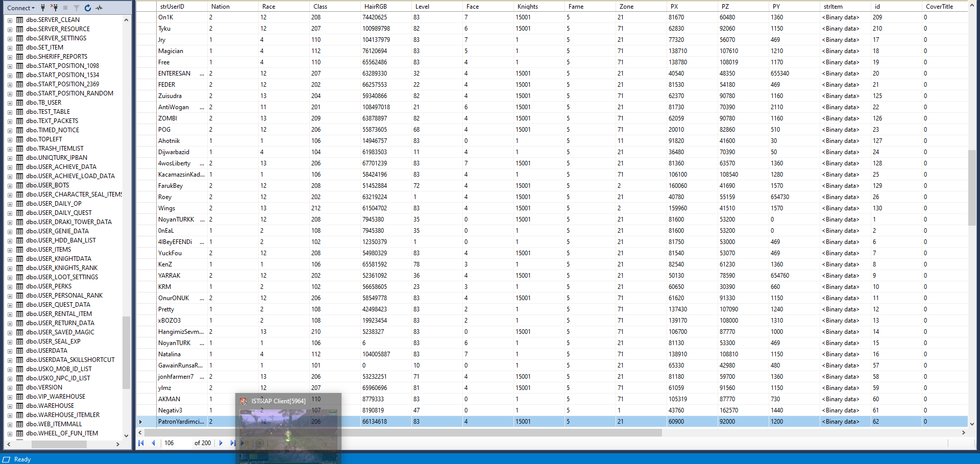Click the HairRGB column header

pos(386,7)
